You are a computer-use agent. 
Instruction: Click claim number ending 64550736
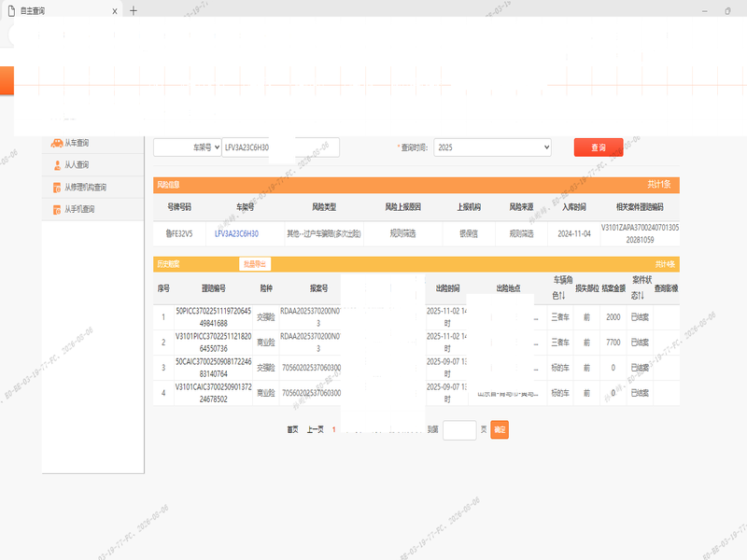(214, 343)
